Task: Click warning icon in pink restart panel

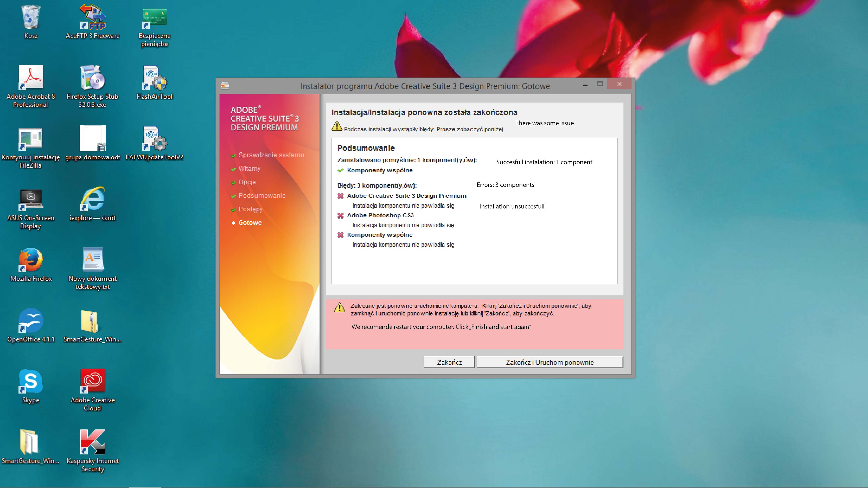Action: tap(339, 307)
